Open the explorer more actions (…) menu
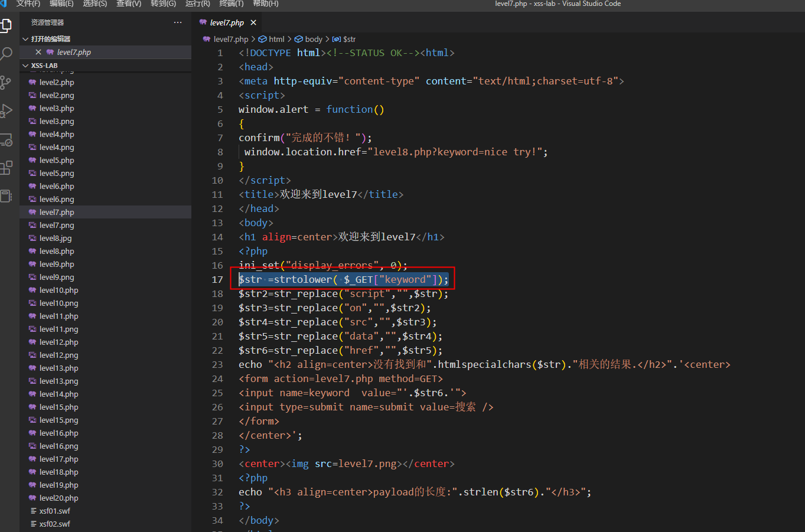 [178, 22]
